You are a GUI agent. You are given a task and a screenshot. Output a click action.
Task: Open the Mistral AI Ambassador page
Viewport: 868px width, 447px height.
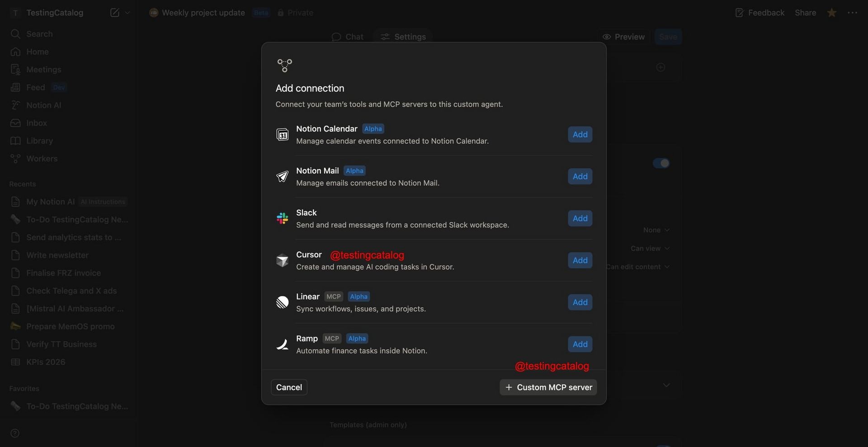coord(68,309)
